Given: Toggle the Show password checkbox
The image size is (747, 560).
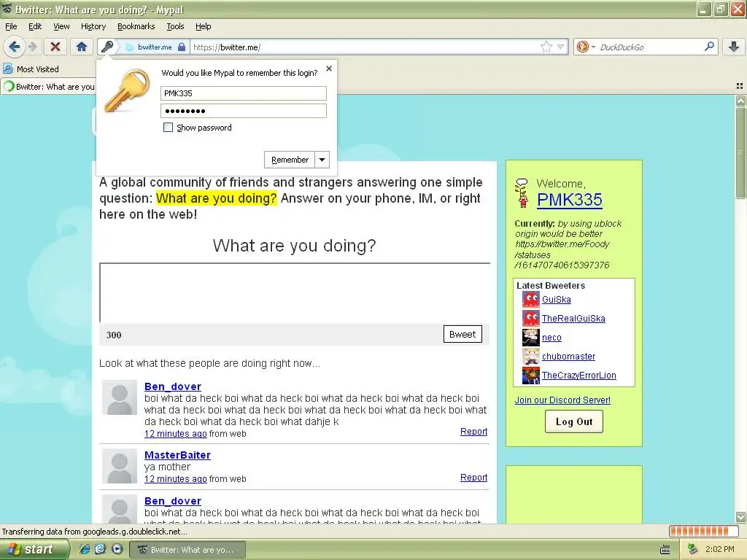Looking at the screenshot, I should click(x=168, y=127).
